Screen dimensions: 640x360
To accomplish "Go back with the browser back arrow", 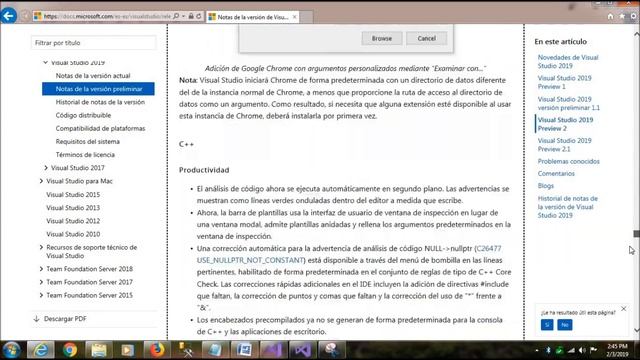I will (x=9, y=16).
